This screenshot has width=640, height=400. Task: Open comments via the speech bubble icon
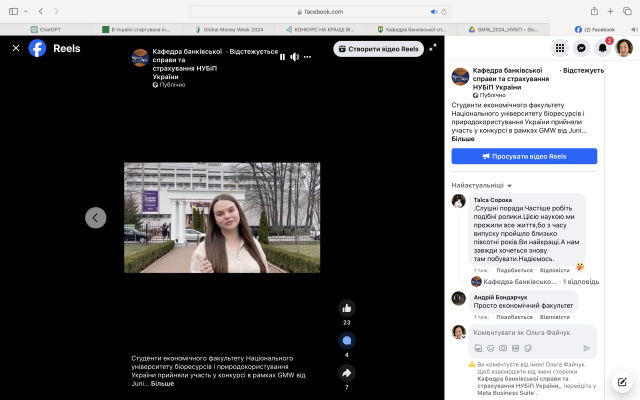click(x=347, y=340)
